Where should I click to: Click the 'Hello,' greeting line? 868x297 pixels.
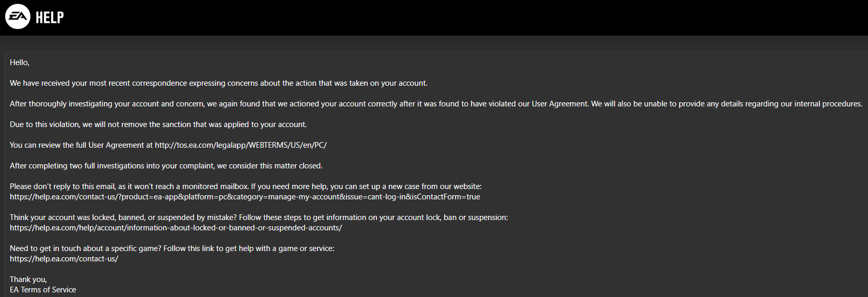20,62
